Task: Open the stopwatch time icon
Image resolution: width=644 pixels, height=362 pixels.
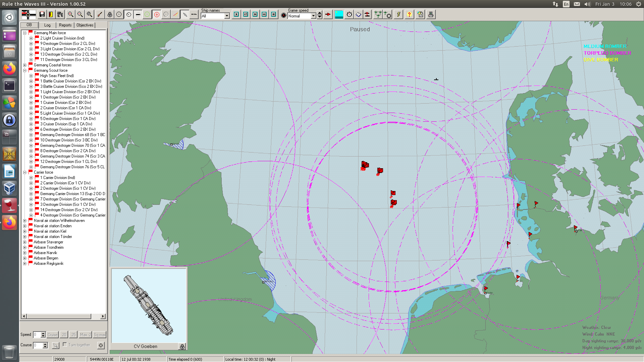Action: [349, 14]
